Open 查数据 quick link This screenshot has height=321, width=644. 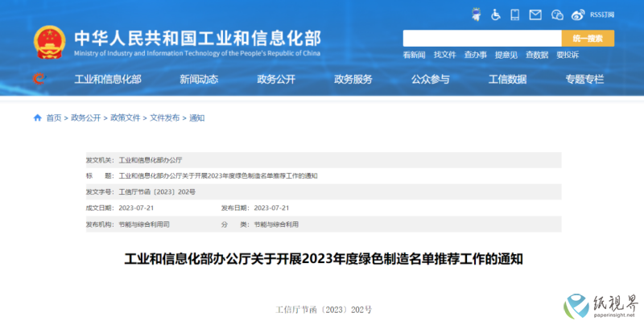pyautogui.click(x=537, y=55)
